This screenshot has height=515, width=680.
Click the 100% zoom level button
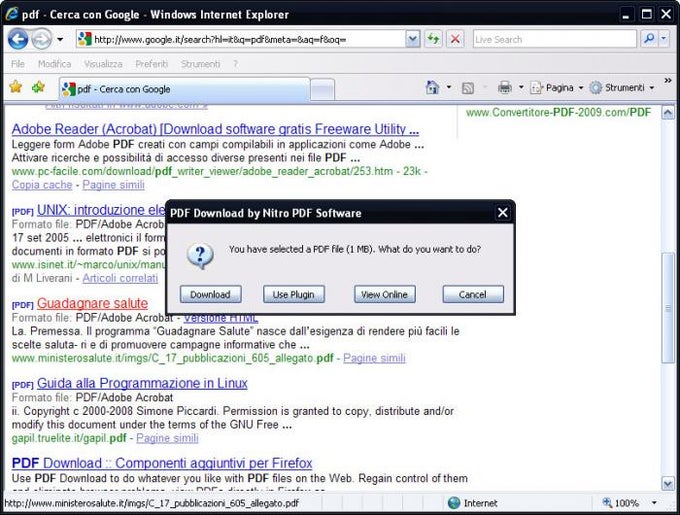point(621,503)
